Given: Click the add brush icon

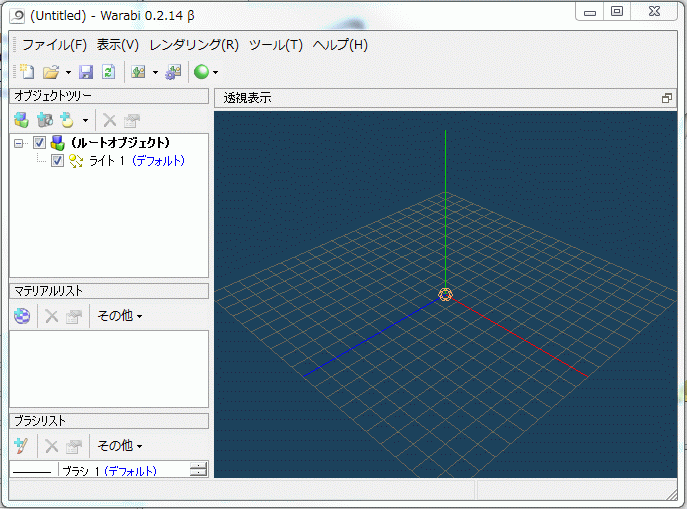Looking at the screenshot, I should pos(22,446).
